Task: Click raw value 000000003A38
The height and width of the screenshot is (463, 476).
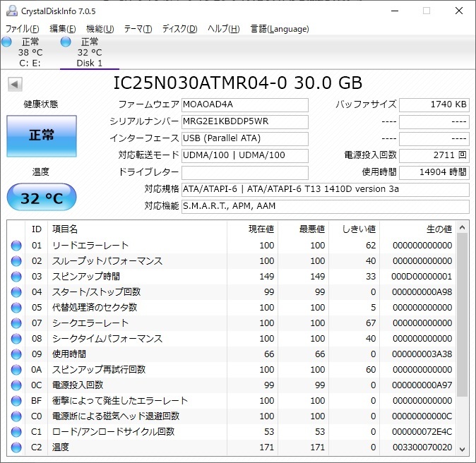Action: pyautogui.click(x=422, y=354)
